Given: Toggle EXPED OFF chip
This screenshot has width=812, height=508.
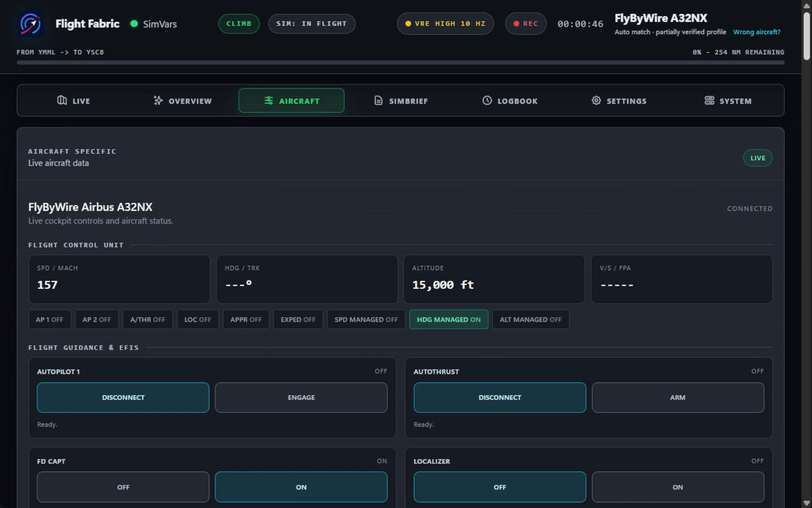Looking at the screenshot, I should click(298, 319).
